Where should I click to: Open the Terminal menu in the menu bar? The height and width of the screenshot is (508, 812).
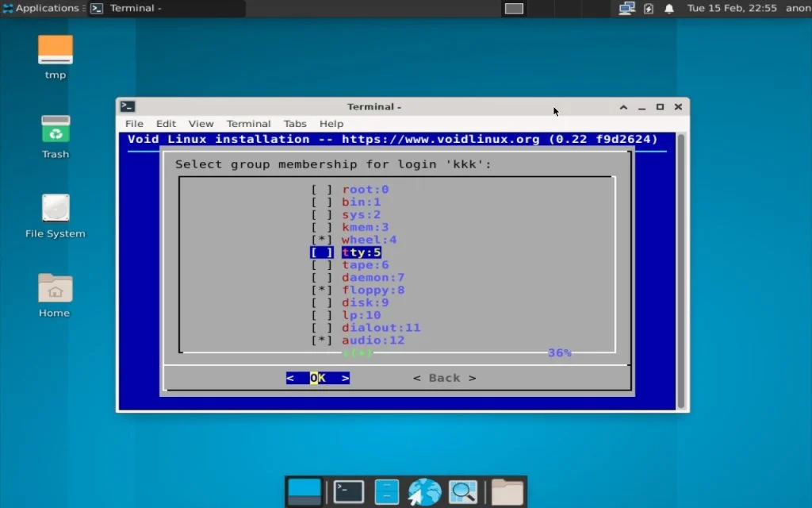point(248,123)
